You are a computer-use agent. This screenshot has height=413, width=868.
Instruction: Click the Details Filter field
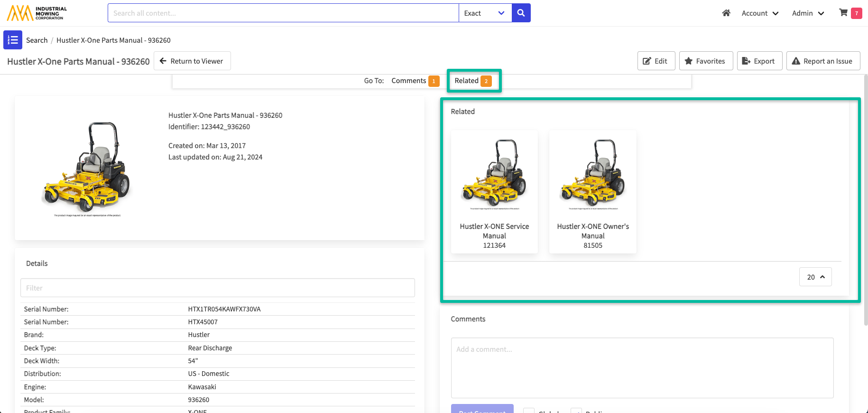pyautogui.click(x=217, y=288)
